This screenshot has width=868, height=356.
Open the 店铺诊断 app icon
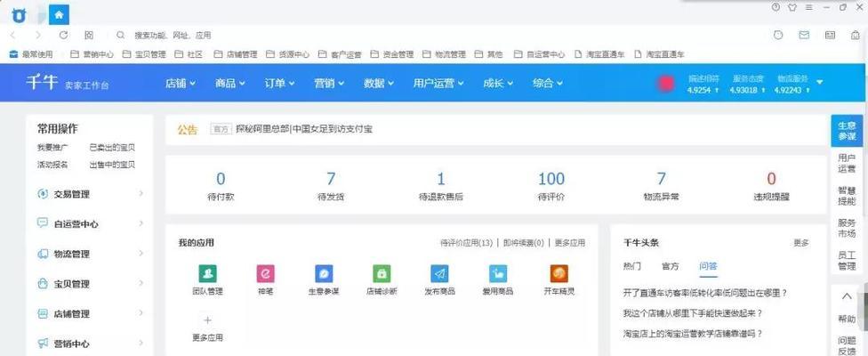(x=382, y=273)
